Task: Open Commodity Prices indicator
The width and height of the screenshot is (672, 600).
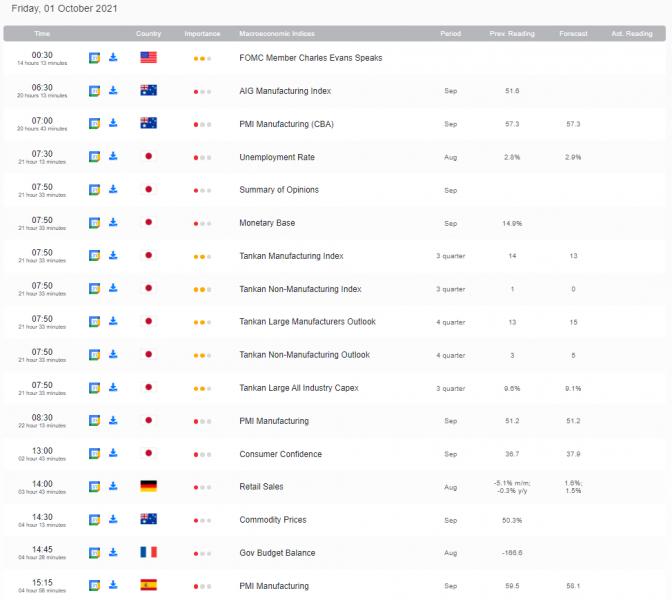Action: [273, 520]
